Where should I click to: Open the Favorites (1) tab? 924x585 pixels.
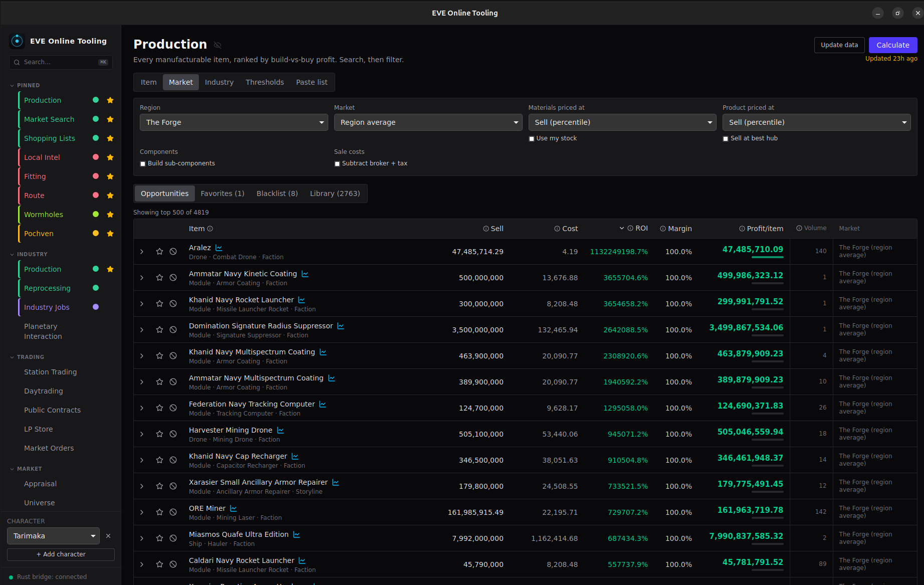point(222,193)
